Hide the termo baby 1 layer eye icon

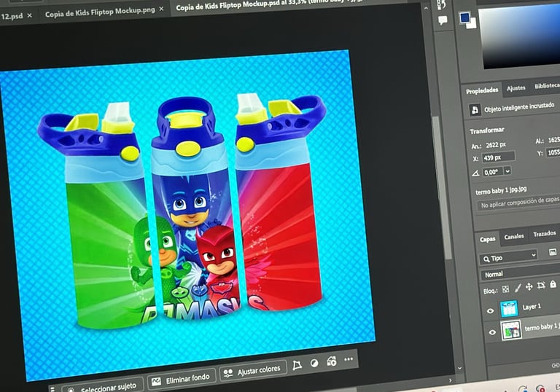[x=492, y=332]
